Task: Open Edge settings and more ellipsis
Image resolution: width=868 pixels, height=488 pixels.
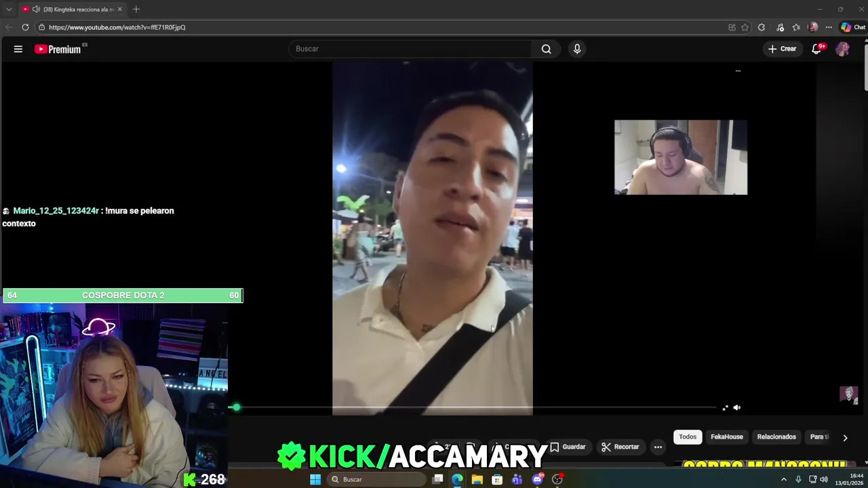Action: coord(829,27)
